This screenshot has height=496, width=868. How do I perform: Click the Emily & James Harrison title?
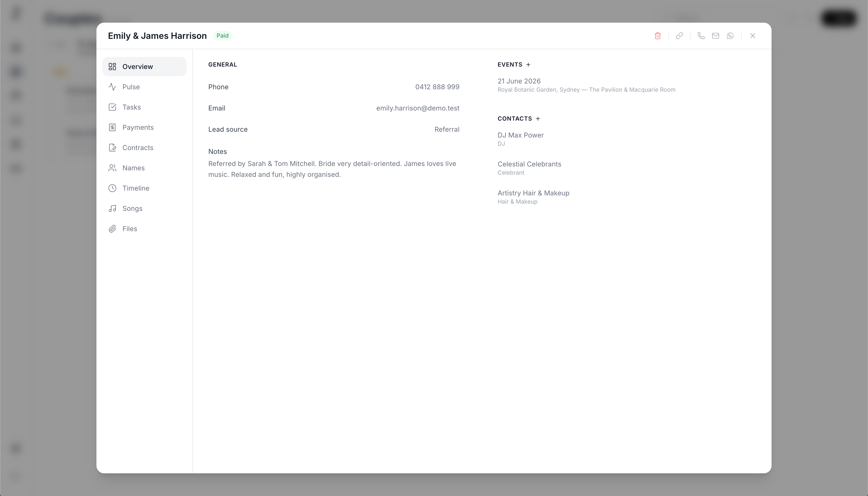point(157,36)
